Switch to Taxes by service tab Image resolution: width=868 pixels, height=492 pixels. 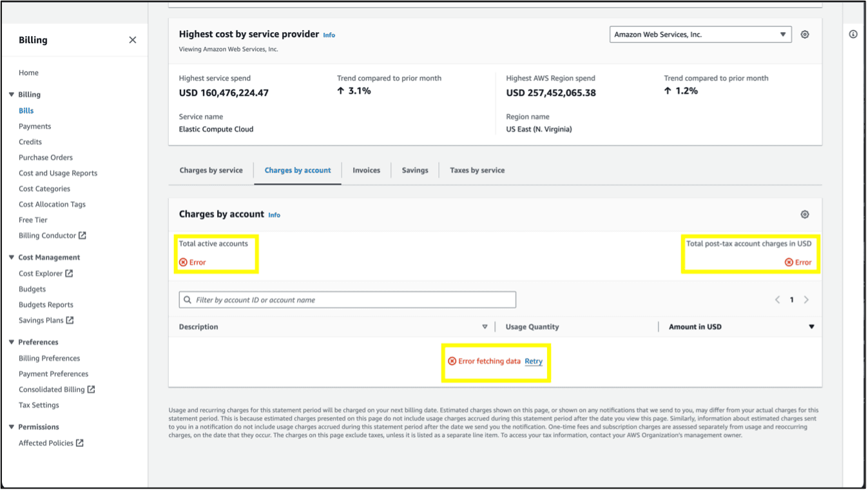477,170
